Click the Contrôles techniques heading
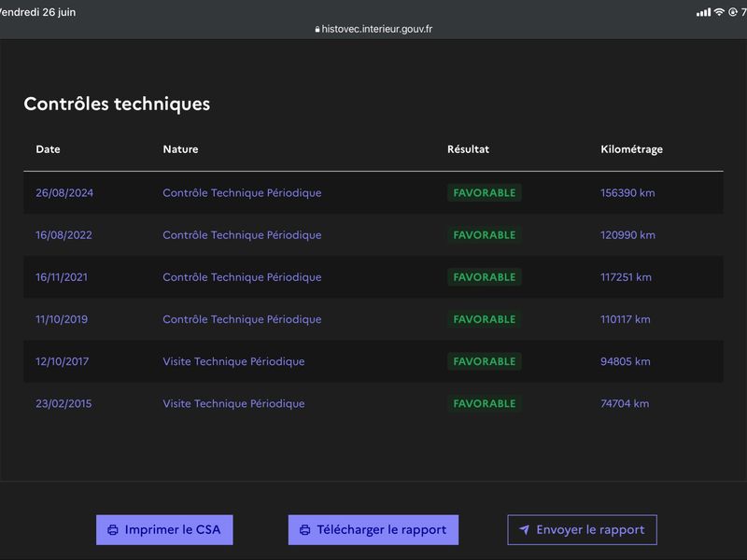The width and height of the screenshot is (747, 560). 117,104
